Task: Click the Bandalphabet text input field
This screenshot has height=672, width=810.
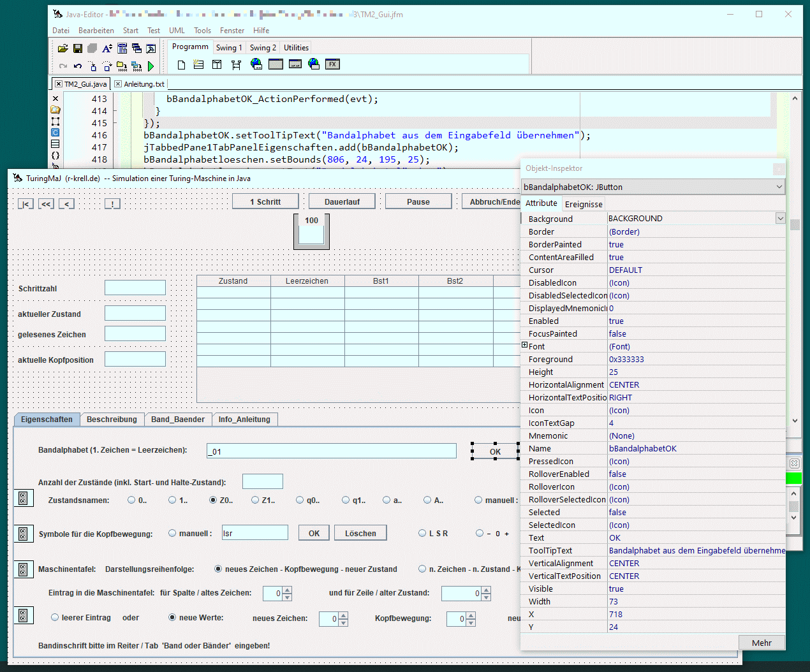Action: (332, 451)
